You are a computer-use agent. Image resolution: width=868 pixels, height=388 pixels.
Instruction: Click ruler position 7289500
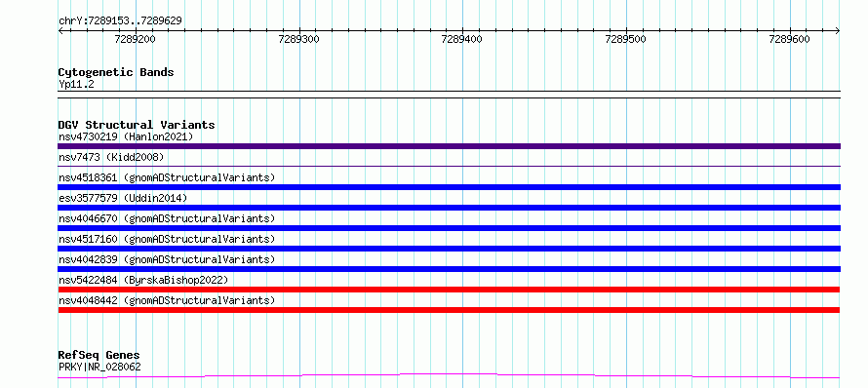[x=625, y=39]
